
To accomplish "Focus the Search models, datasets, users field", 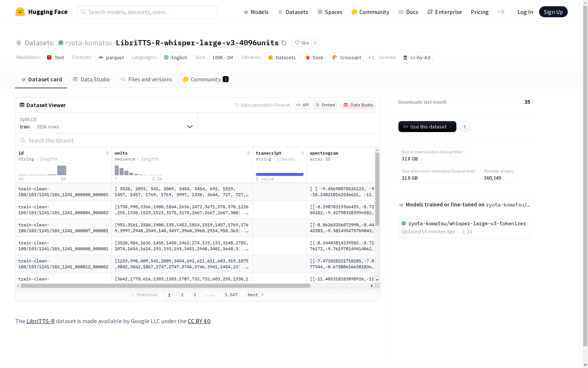I will pos(147,12).
